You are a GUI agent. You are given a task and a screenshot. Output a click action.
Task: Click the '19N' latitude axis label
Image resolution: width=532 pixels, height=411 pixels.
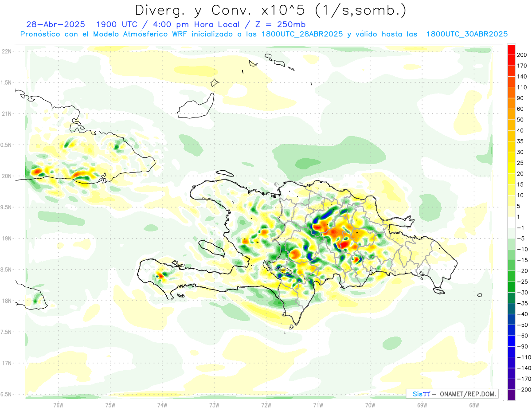tap(7, 239)
